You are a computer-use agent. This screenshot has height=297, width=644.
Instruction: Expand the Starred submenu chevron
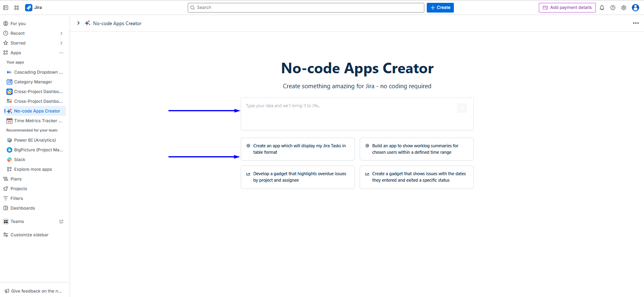(x=61, y=43)
